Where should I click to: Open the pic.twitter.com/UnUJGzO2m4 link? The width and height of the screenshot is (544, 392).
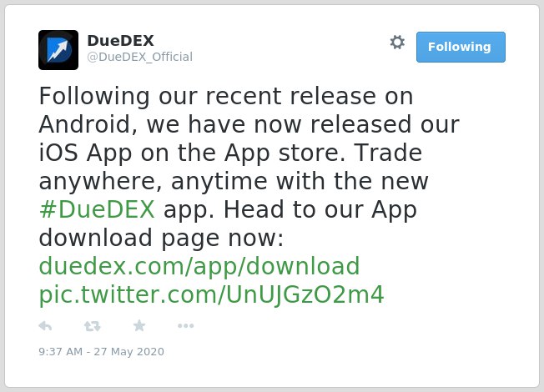212,295
